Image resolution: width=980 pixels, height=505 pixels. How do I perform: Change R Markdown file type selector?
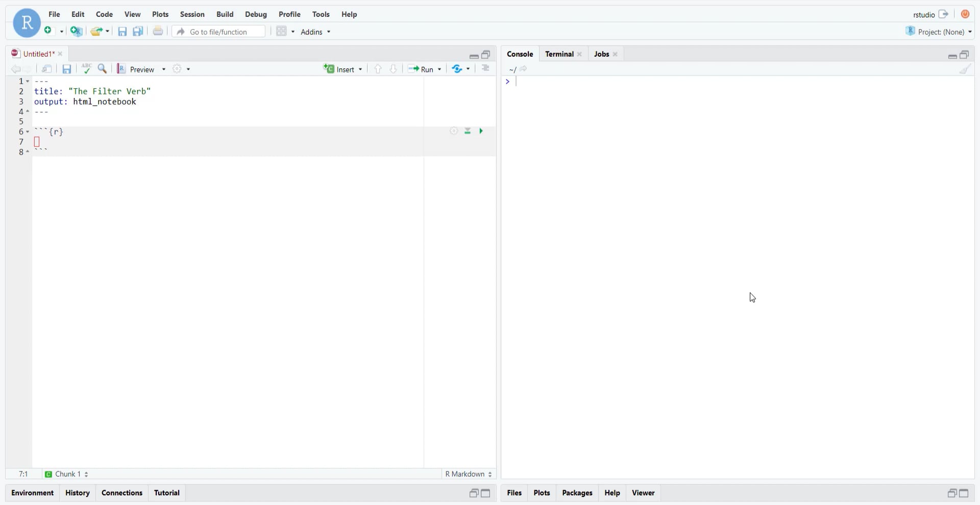[x=469, y=474]
